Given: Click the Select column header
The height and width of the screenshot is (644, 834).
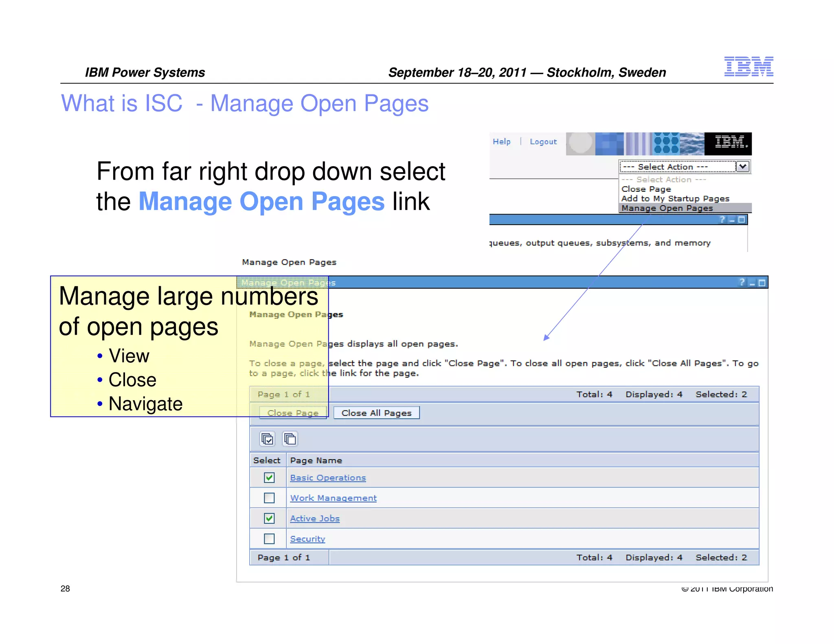Looking at the screenshot, I should coord(267,460).
